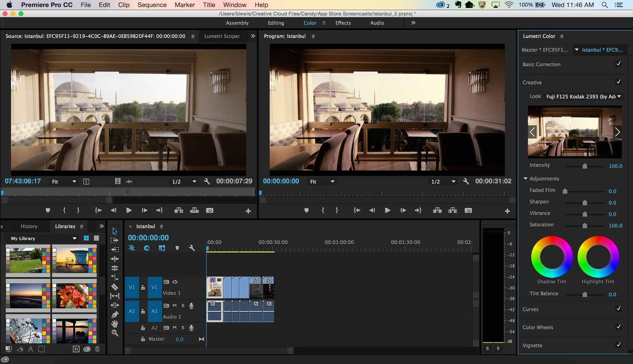633x364 pixels.
Task: Hide Video 1 track output with the eye toggle
Action: [174, 282]
